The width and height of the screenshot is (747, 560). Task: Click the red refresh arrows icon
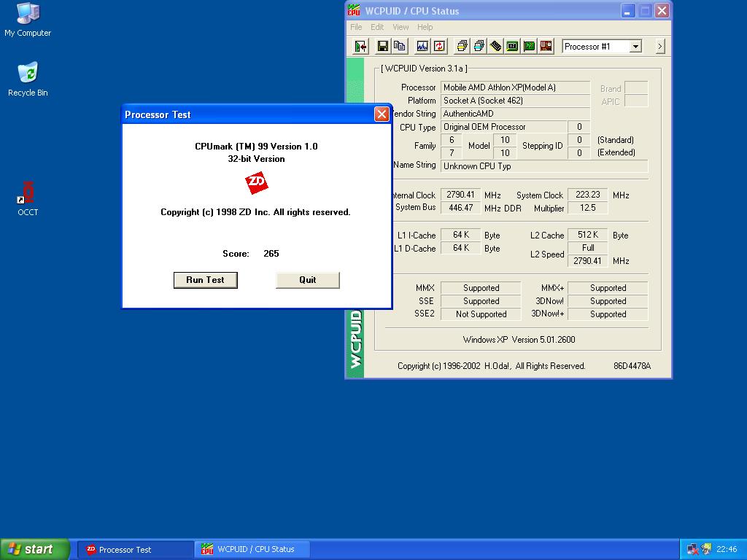[x=438, y=46]
